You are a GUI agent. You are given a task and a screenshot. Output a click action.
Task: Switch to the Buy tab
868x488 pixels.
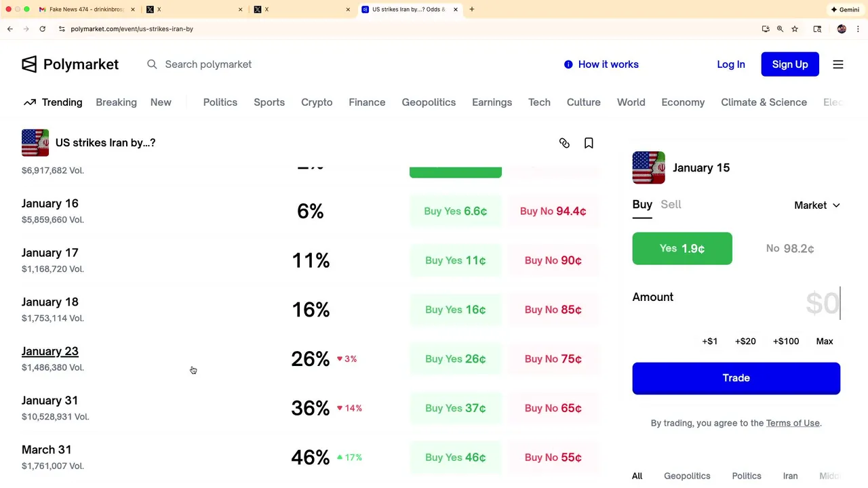click(642, 205)
